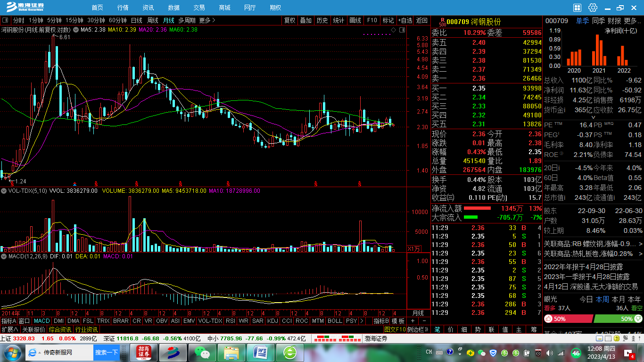Screen dimensions: 644x362
Task: Select the KDJ indicator tab
Action: [x=272, y=321]
